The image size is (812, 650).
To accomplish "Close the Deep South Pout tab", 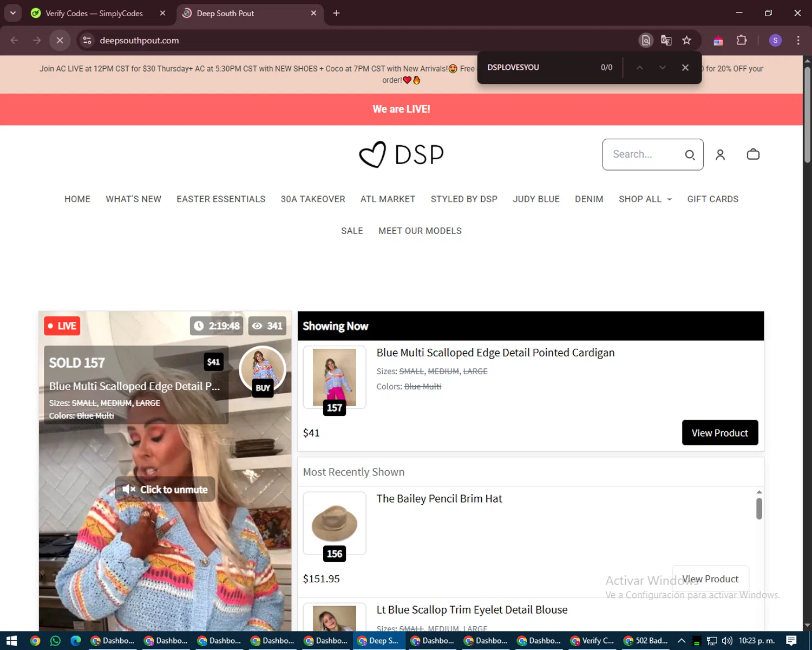I will coord(313,13).
